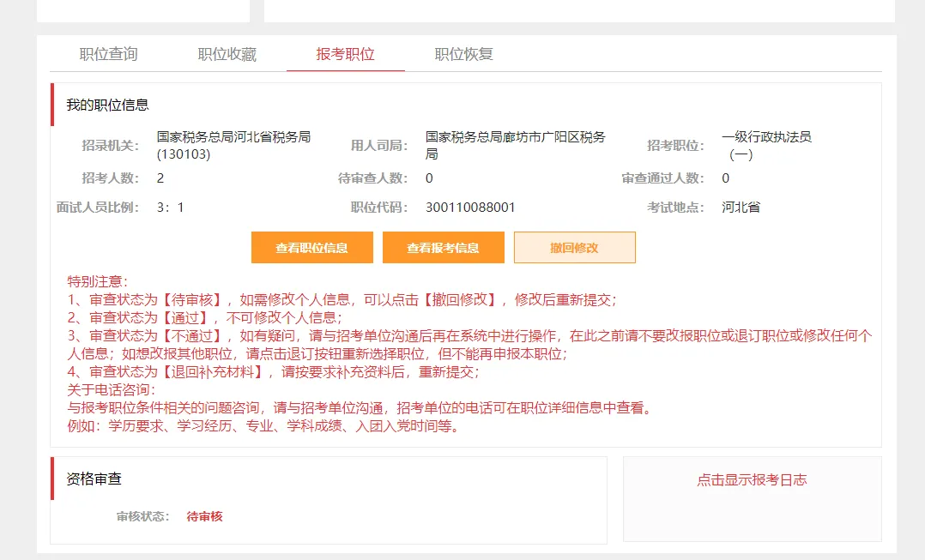Viewport: 925px width, 560px height.
Task: Go to the 职位恢复 tab
Action: [463, 54]
